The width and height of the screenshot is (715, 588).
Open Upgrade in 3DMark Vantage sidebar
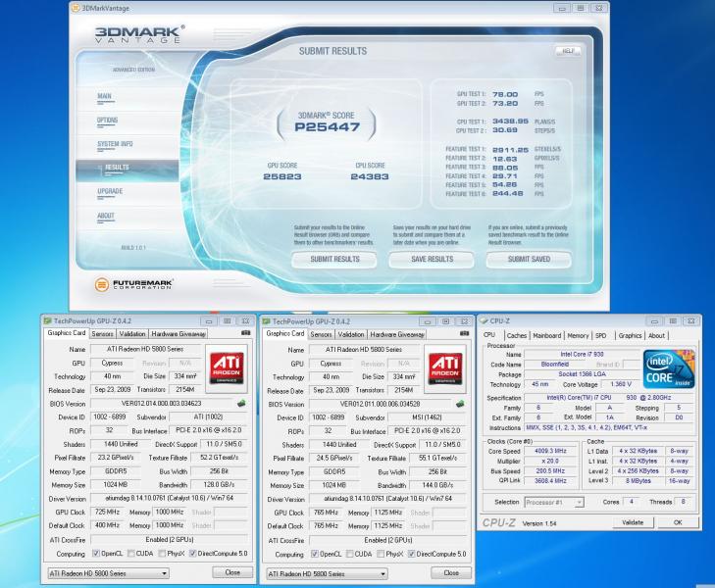110,191
